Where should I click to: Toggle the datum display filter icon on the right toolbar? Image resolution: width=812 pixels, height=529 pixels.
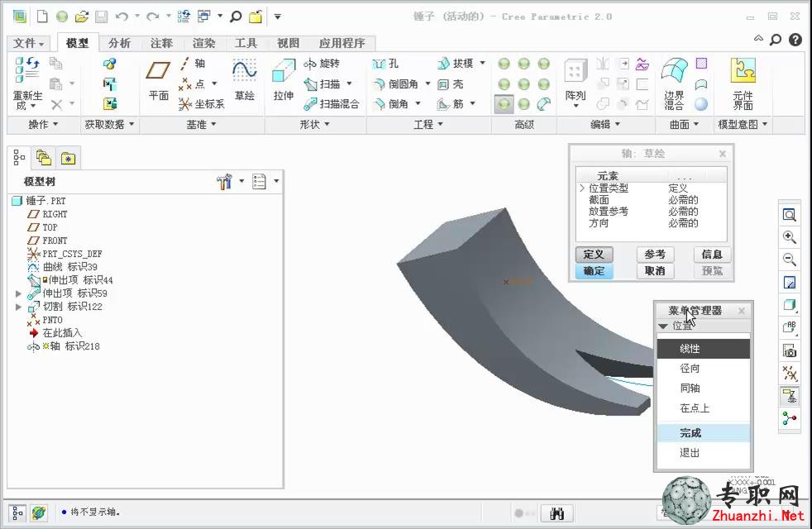coord(789,374)
